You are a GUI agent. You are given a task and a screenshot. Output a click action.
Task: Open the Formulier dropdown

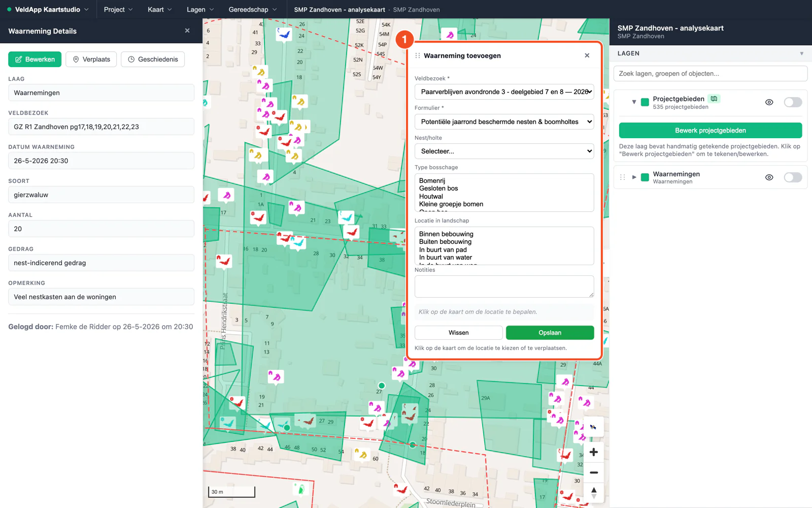tap(504, 122)
